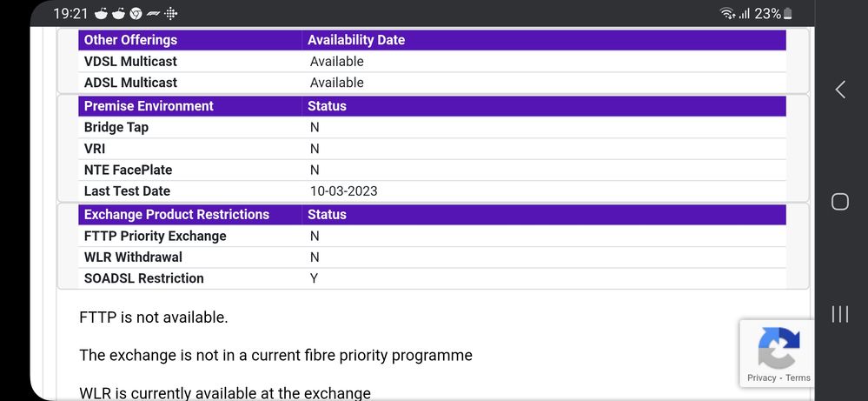The width and height of the screenshot is (868, 401).
Task: Open the reCAPTCHA Privacy link
Action: (761, 378)
